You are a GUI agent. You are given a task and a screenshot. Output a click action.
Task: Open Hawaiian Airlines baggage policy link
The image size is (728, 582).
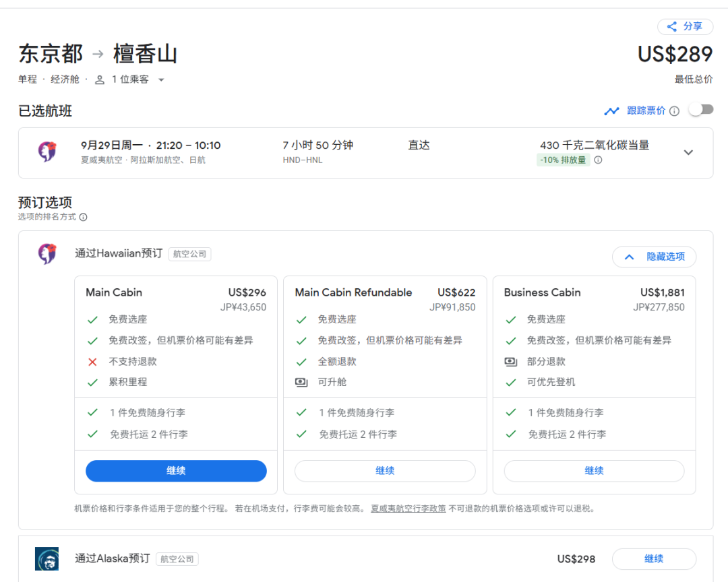(408, 509)
